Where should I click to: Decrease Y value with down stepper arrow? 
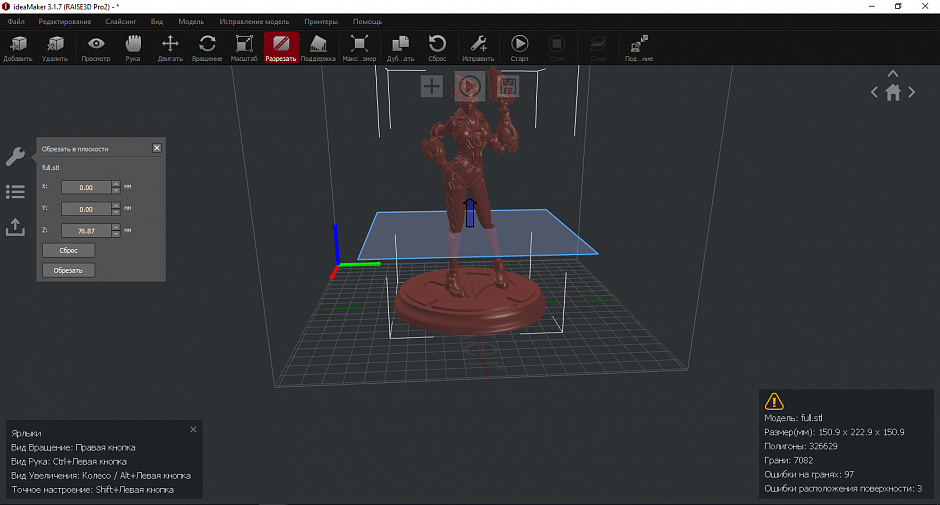point(116,212)
